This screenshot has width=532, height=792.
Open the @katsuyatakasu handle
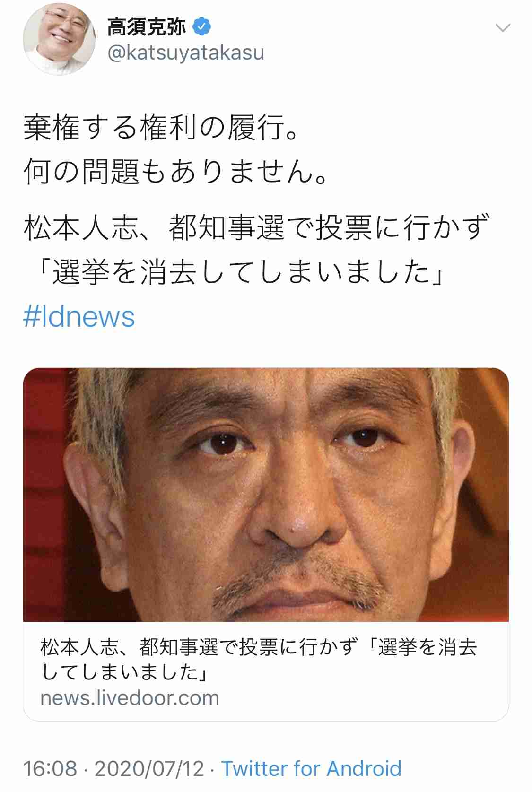pos(186,52)
